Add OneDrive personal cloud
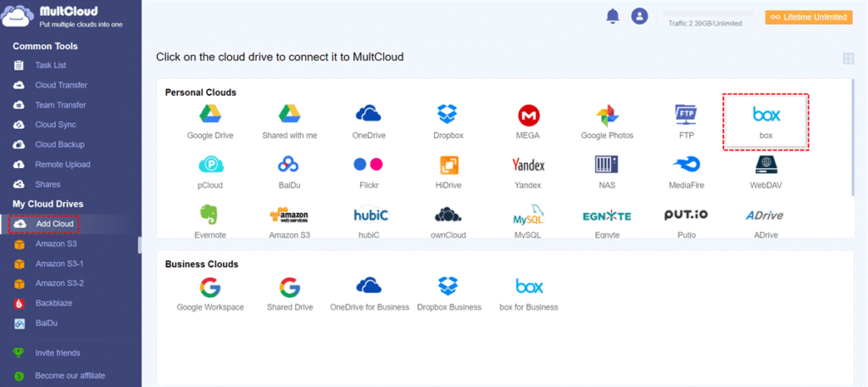The image size is (868, 387). [x=369, y=122]
